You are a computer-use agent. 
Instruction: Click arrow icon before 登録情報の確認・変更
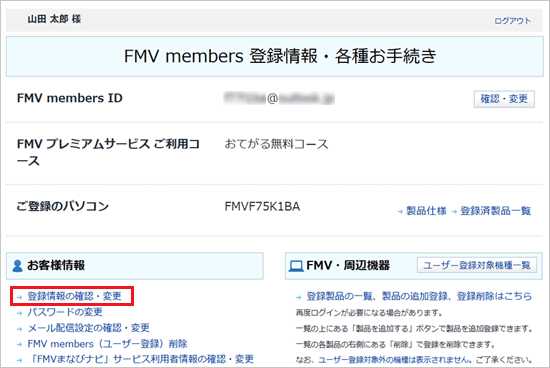(x=20, y=297)
